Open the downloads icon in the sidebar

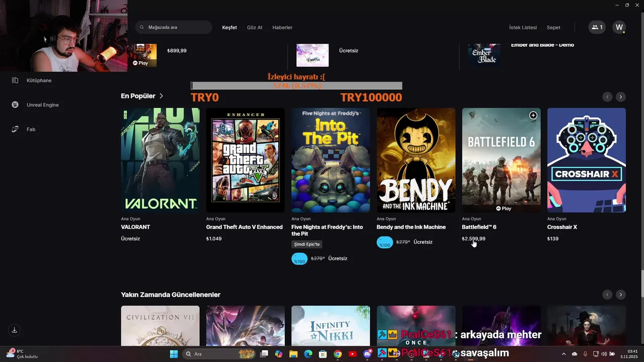tap(15, 330)
